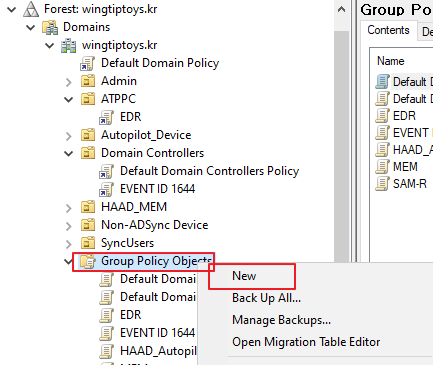Click the ATPPC OU folder icon

[x=88, y=99]
